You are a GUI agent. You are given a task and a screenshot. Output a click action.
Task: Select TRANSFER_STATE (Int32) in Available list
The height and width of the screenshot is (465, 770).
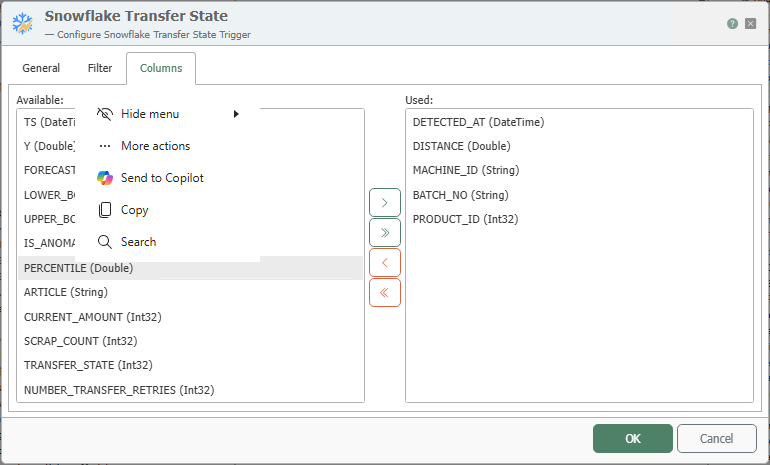point(191,365)
